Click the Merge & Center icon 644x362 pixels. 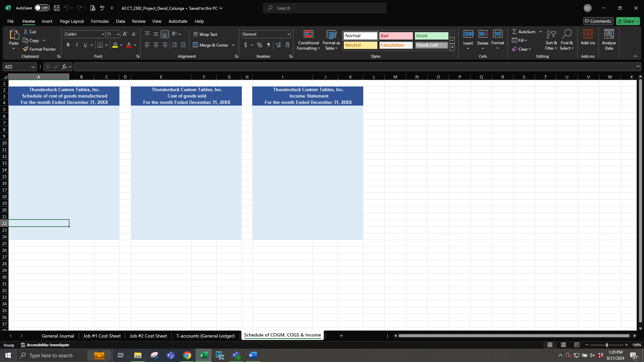195,45
